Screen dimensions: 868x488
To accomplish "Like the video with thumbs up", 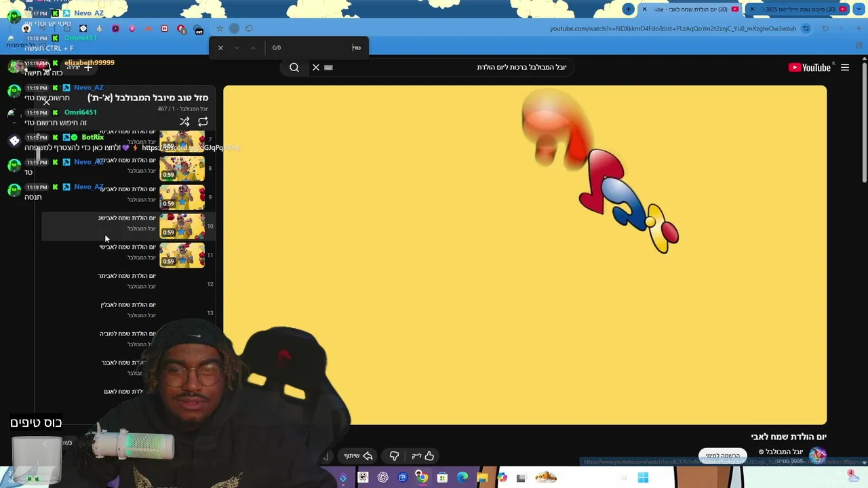I will coord(422,456).
